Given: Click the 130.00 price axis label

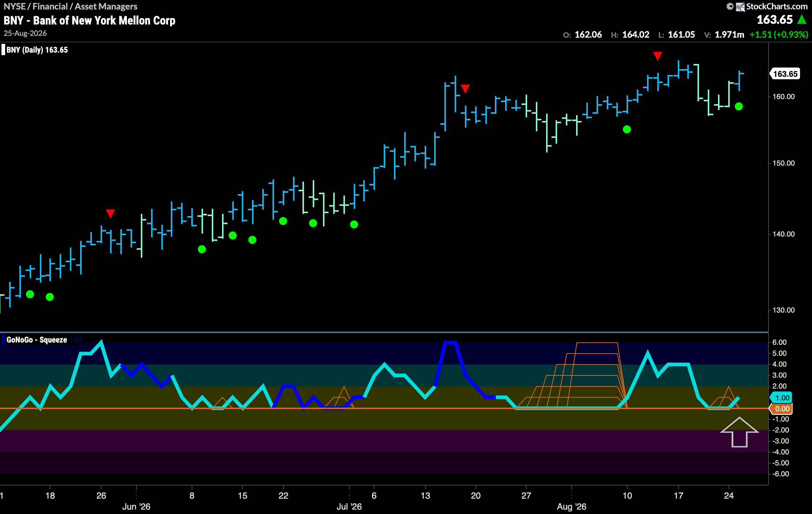Looking at the screenshot, I should click(783, 310).
